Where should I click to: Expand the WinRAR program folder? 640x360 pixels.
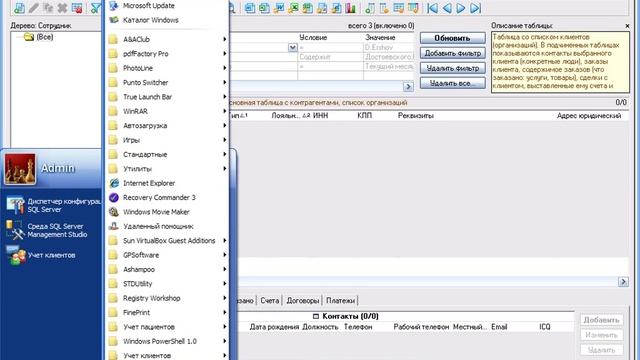point(167,111)
